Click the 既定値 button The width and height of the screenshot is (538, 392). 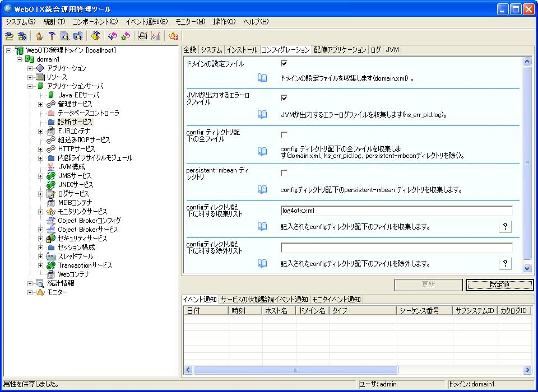pos(499,284)
